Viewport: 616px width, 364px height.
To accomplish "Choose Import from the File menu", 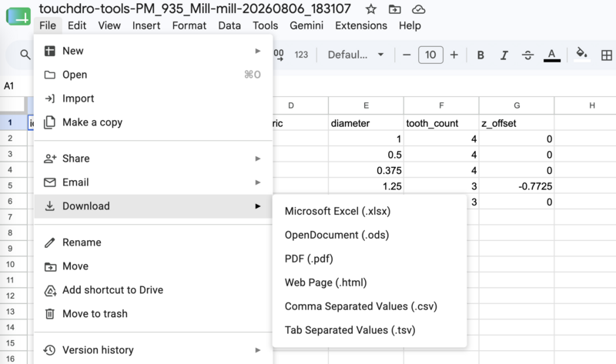I will click(153, 99).
